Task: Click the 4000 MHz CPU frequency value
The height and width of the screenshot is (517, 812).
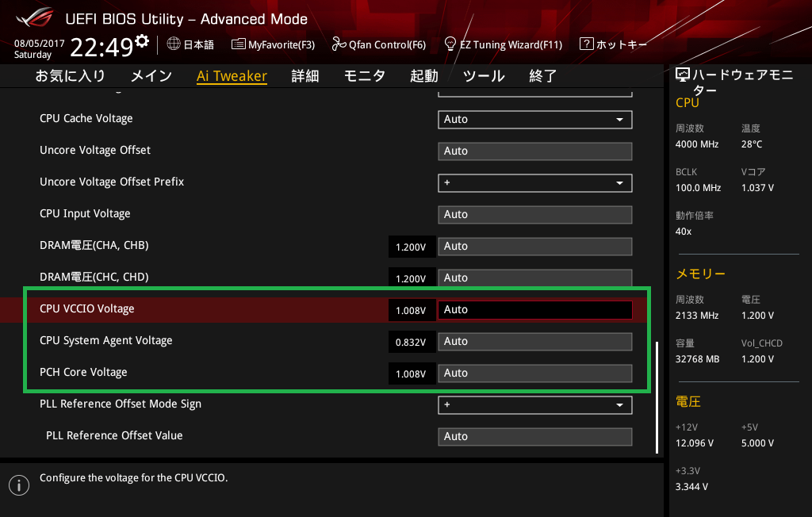Action: click(697, 144)
